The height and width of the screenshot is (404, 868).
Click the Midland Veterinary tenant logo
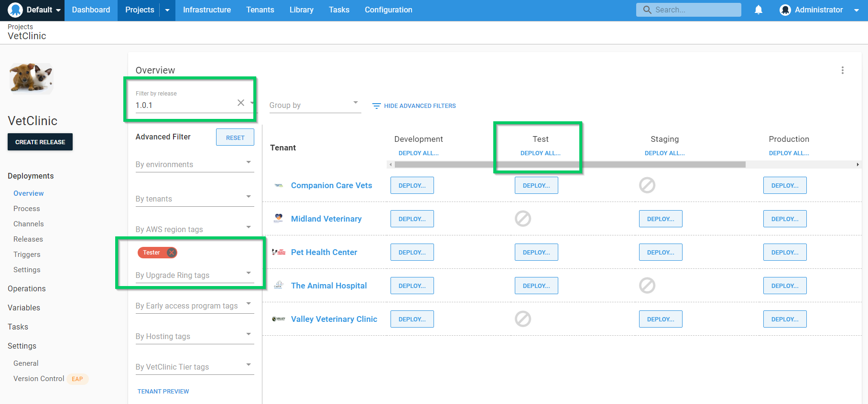coord(279,218)
